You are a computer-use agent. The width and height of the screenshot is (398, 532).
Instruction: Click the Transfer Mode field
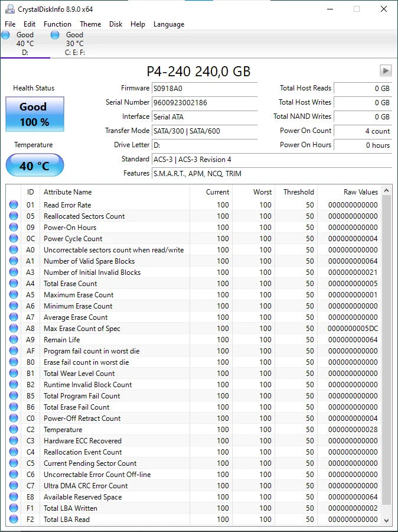point(204,131)
